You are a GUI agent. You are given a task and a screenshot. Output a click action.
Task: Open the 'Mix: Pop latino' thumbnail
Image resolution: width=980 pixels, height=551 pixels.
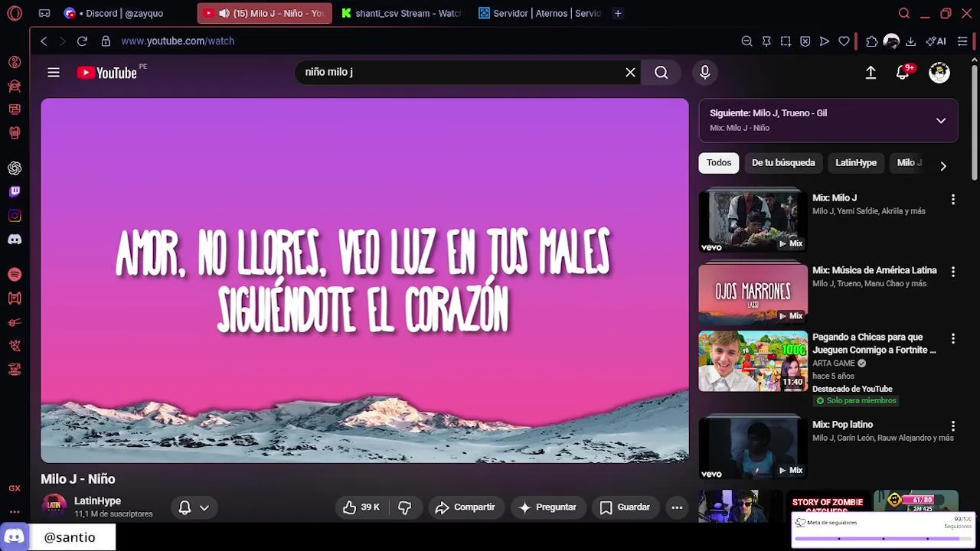[753, 448]
